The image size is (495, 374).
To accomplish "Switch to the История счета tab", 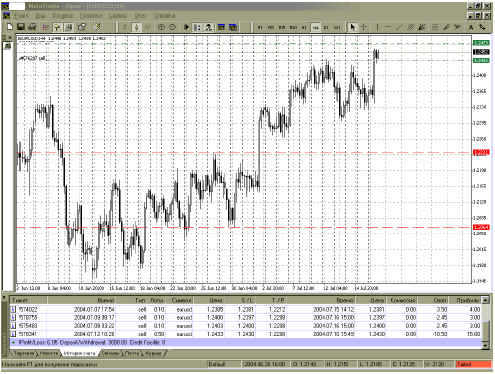I will [x=79, y=353].
